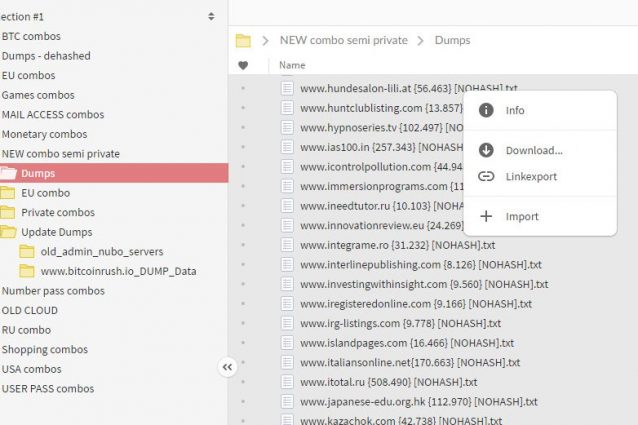Image resolution: width=638 pixels, height=425 pixels.
Task: Select file www.ias100.in {257.343}
Action: (382, 147)
